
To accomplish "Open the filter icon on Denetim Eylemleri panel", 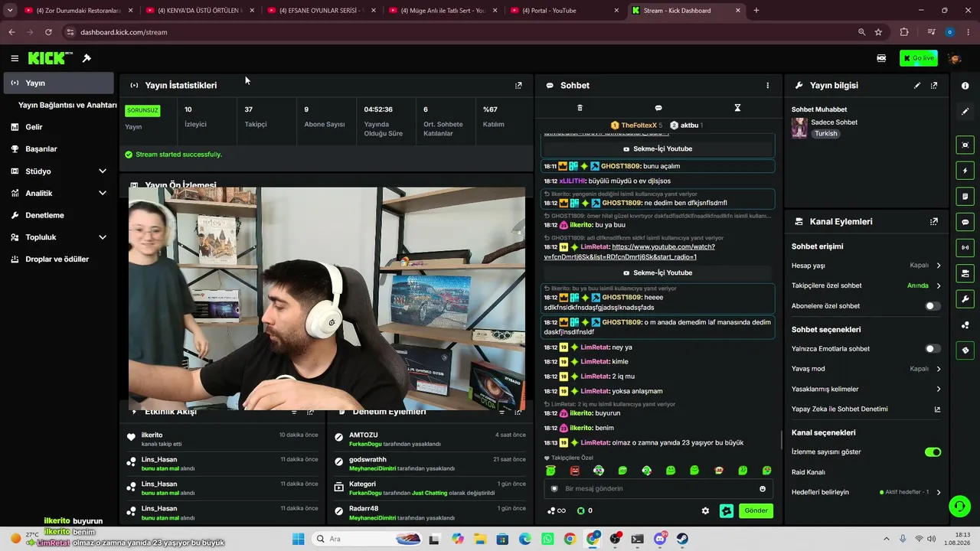I will [x=501, y=412].
